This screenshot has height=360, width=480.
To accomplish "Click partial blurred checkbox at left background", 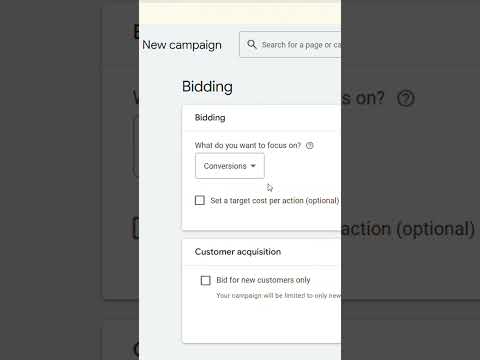I will tap(136, 228).
